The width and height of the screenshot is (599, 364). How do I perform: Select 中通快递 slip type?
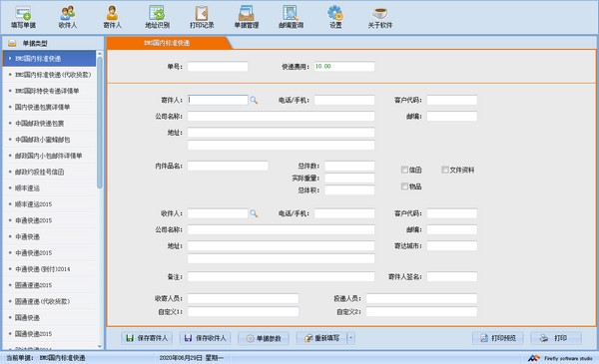pos(49,236)
